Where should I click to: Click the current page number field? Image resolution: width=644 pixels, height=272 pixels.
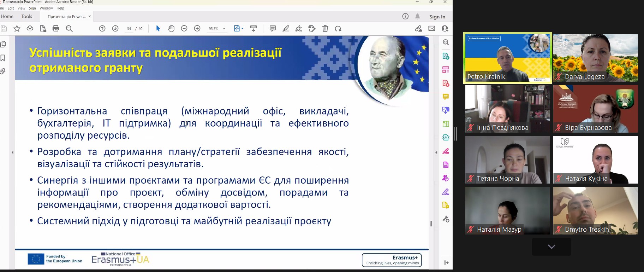point(129,29)
